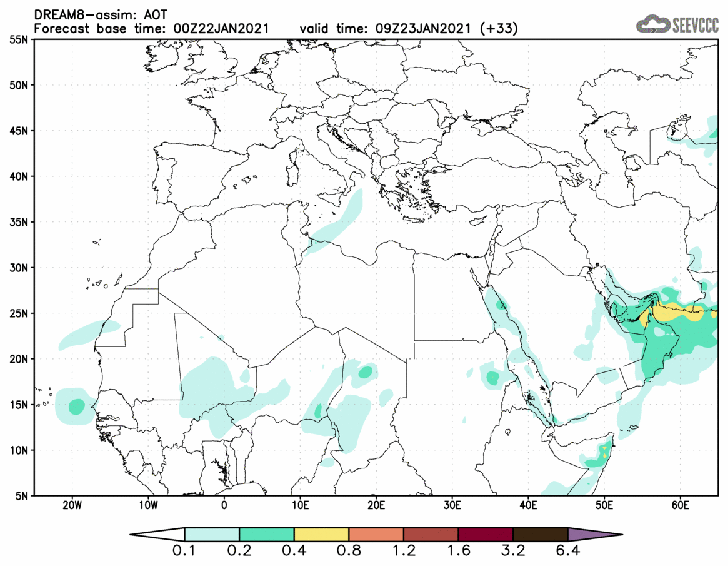Image resolution: width=728 pixels, height=566 pixels.
Task: Click the 0.1–0.2 light cyan legend swatch
Action: pos(212,534)
